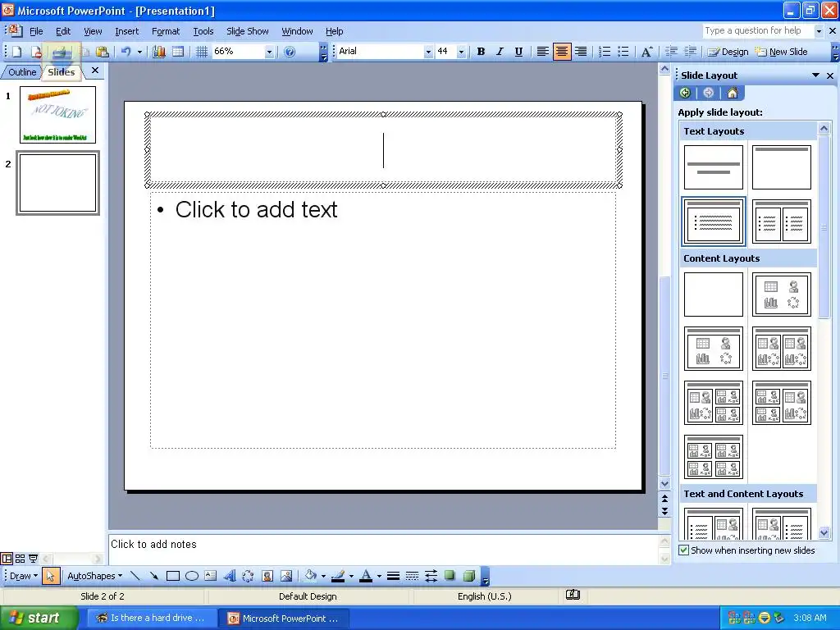Insert a chart using the chart icon
The width and height of the screenshot is (840, 630).
(x=159, y=52)
